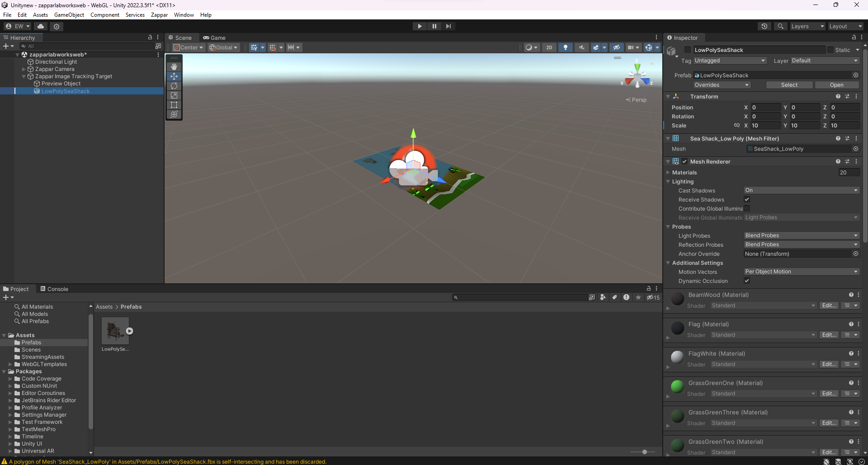Lock the Inspector panel
Screen dimensions: 868x465
pyautogui.click(x=854, y=38)
